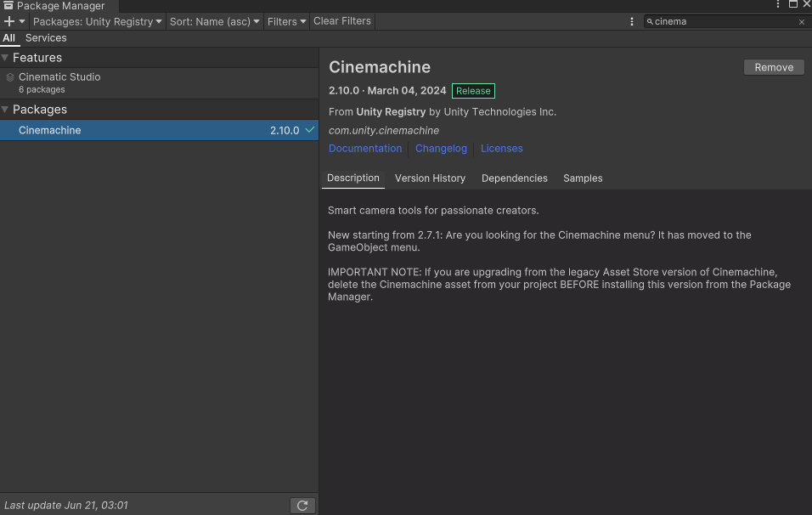Click the green Release tag

pos(473,91)
